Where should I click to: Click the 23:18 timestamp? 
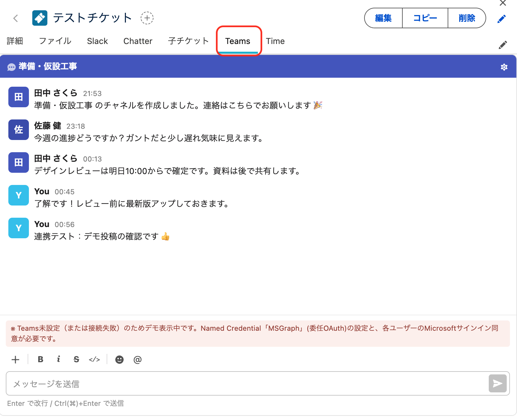[76, 126]
